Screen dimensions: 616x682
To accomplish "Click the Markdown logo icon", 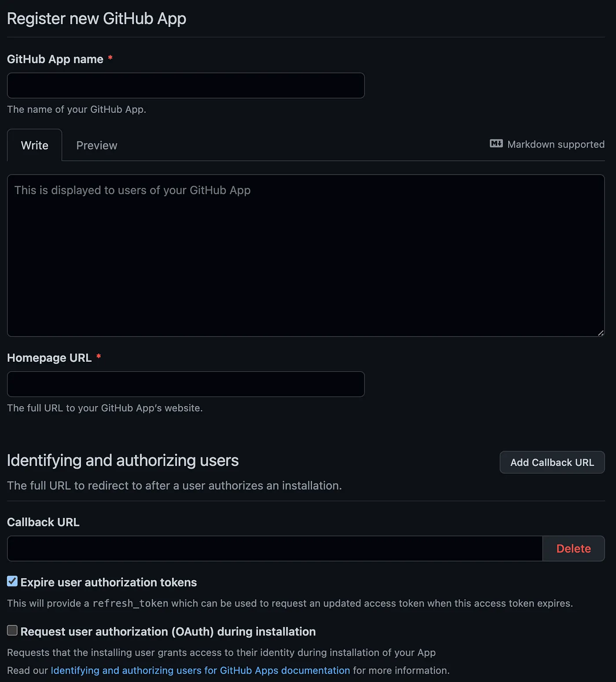I will [496, 144].
